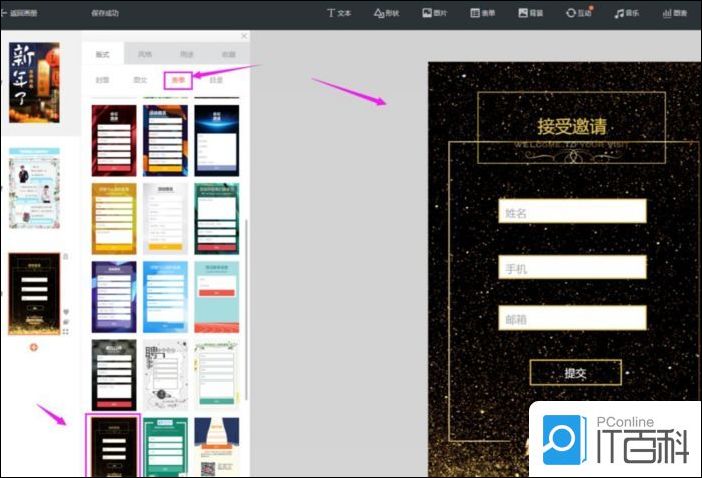This screenshot has height=478, width=702.
Task: Choose the teal template with red button
Action: (x=217, y=297)
